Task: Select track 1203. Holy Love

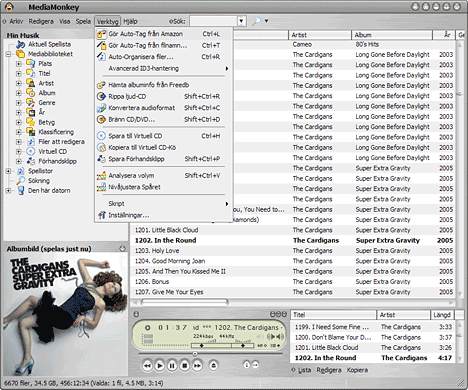Action: tap(292, 251)
